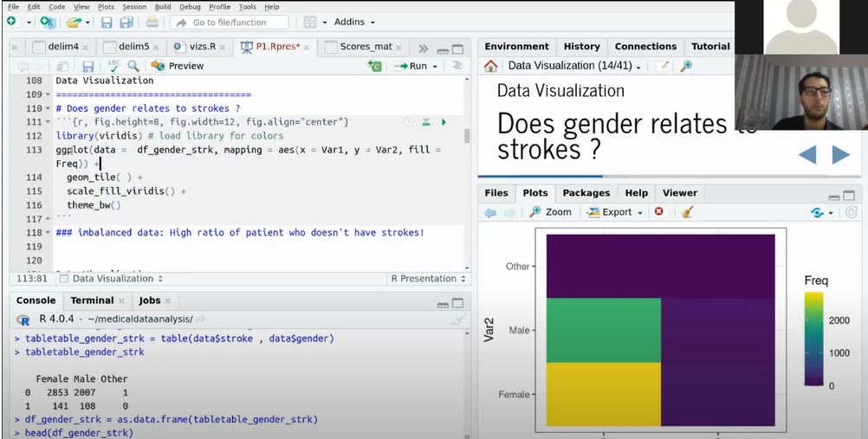Click the Create a Project icon
The height and width of the screenshot is (439, 868).
coord(48,23)
